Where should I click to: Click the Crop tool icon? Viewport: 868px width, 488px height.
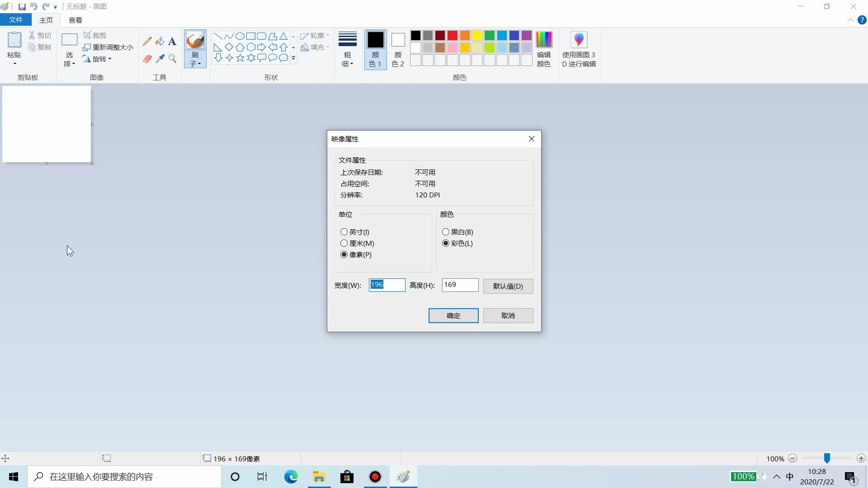tap(87, 35)
